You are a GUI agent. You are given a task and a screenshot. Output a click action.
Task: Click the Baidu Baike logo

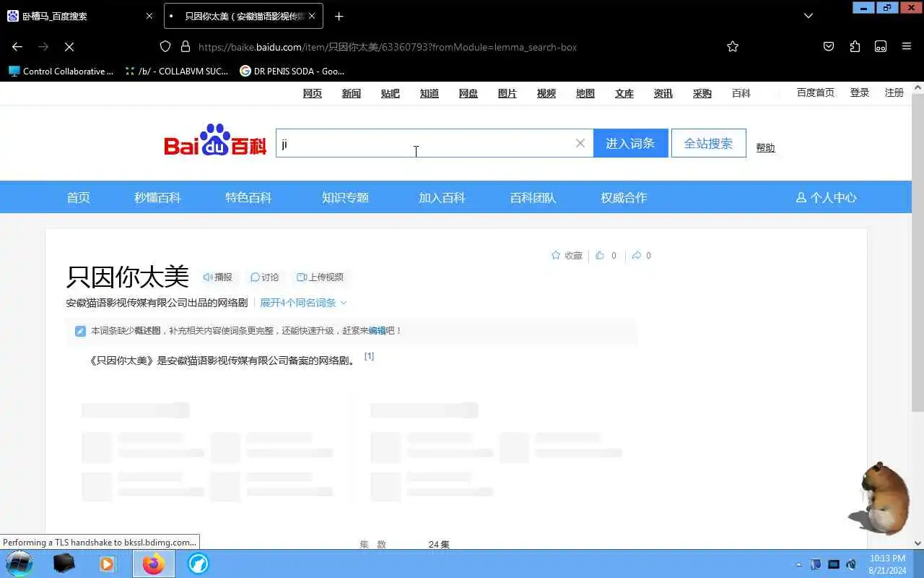tap(215, 140)
